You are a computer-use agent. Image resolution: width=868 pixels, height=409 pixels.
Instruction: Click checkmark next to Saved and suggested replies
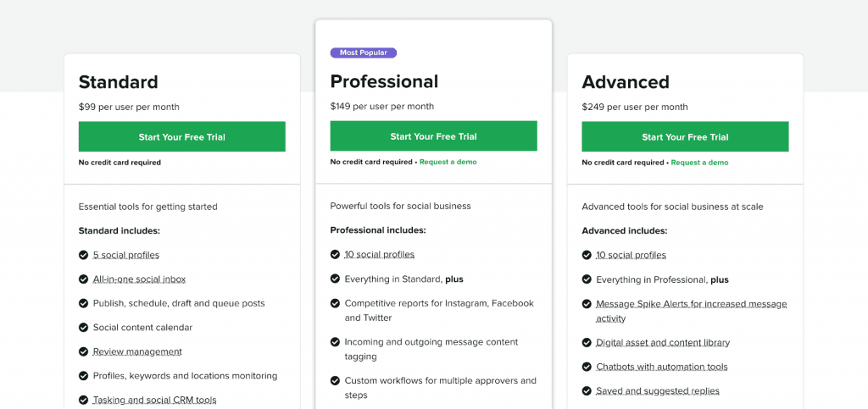click(587, 390)
